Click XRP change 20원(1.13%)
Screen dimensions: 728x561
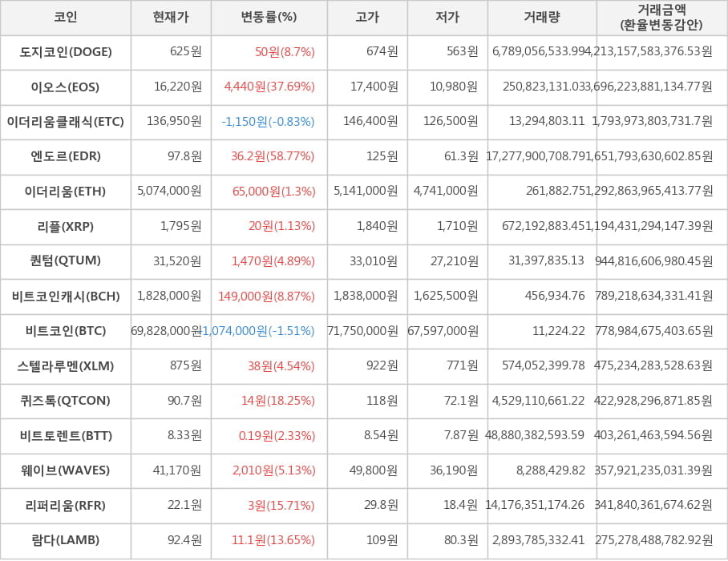click(x=282, y=226)
